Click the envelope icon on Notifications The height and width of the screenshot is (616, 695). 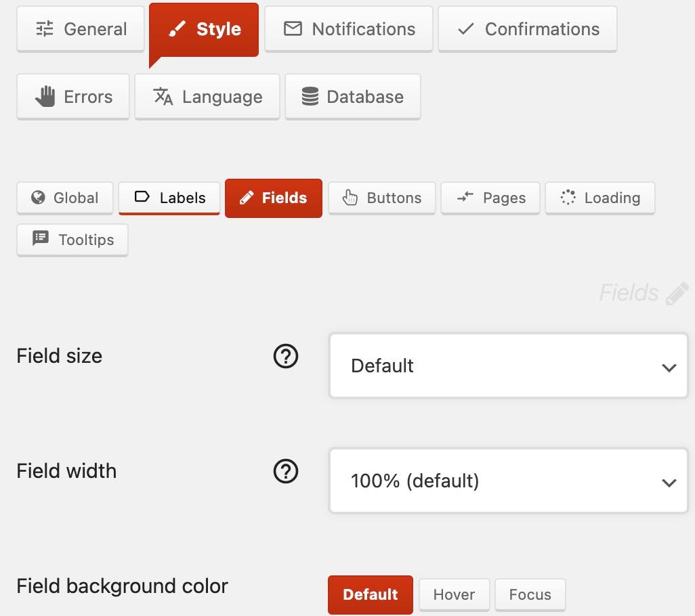pyautogui.click(x=293, y=29)
